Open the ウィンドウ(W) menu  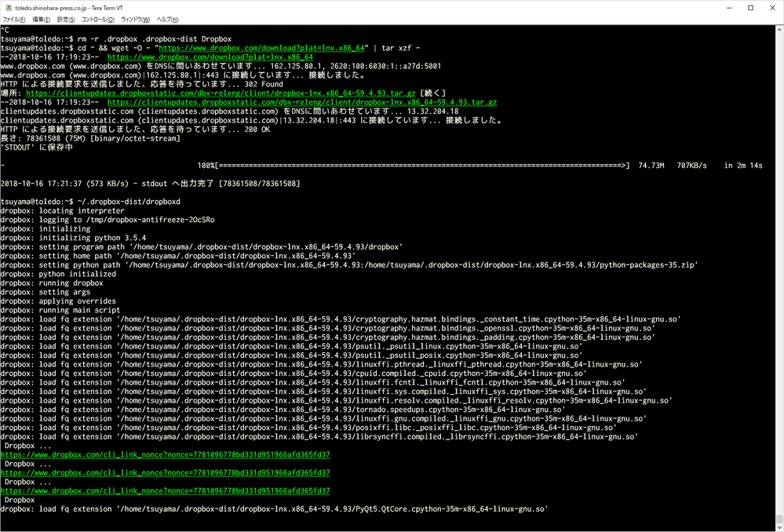(x=135, y=20)
